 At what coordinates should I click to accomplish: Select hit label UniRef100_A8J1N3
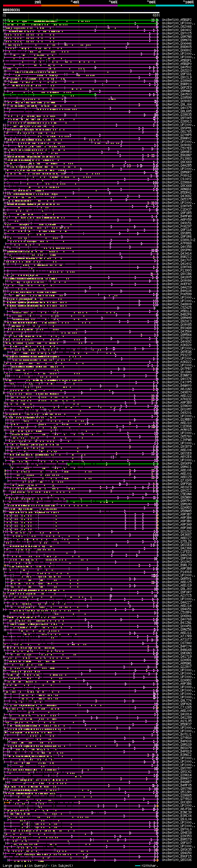click(177, 389)
